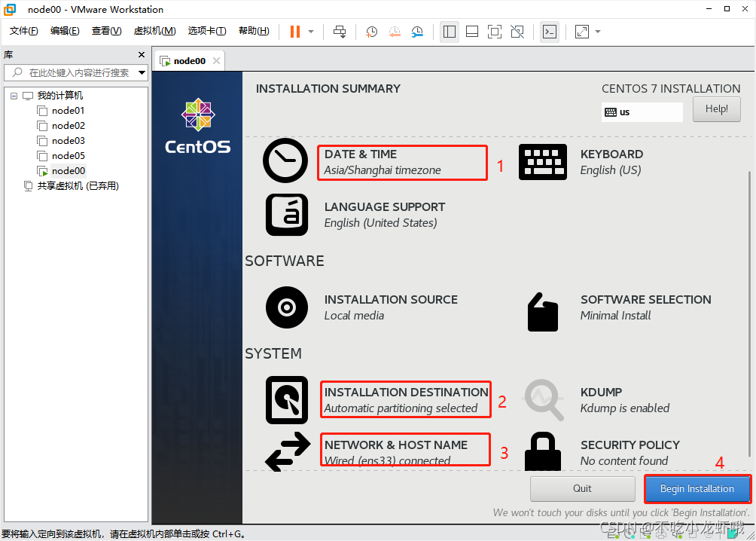
Task: Click the installer vertical scrollbar
Action: pos(748,313)
